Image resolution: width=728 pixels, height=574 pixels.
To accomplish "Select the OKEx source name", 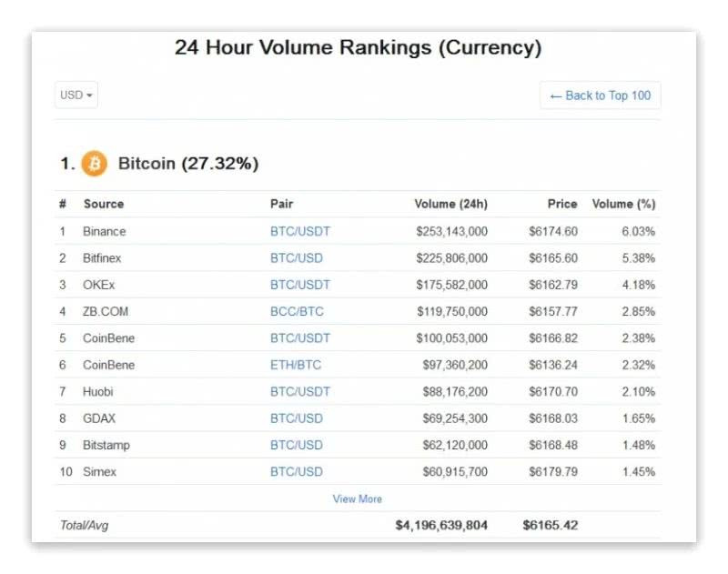I will (98, 285).
